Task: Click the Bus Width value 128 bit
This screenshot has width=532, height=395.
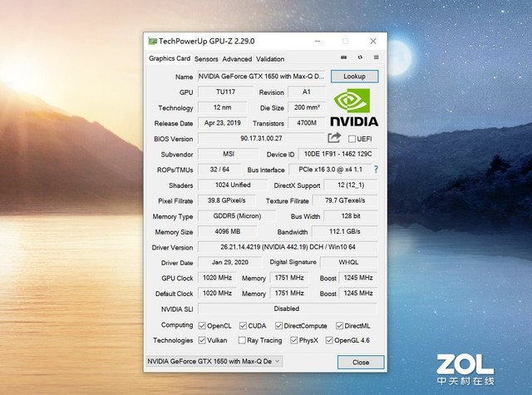Action: pyautogui.click(x=351, y=216)
